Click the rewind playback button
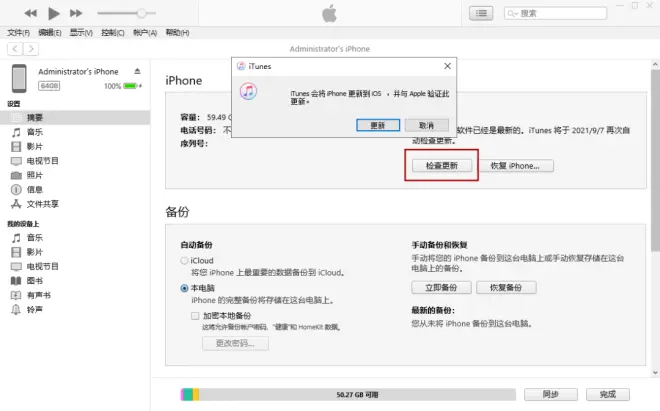Screen dimensions: 660x411 30,13
